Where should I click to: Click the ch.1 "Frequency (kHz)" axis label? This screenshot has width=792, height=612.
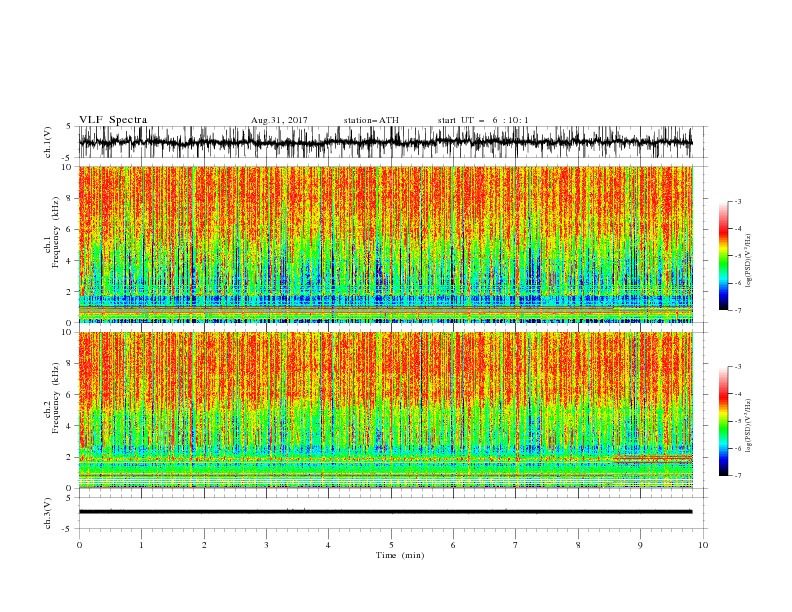click(56, 230)
